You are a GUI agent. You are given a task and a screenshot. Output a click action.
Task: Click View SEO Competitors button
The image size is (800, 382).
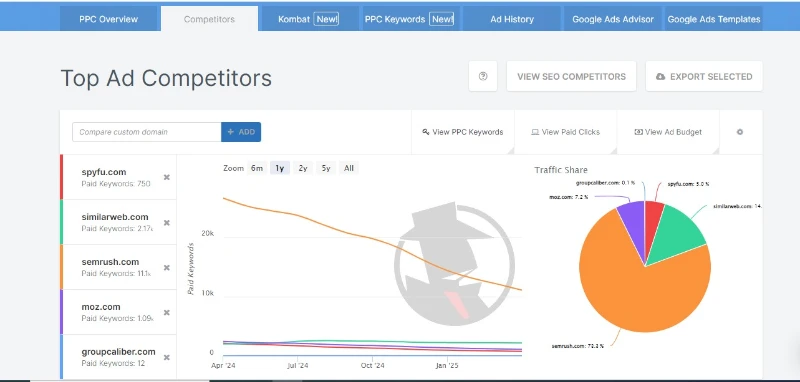pos(571,77)
